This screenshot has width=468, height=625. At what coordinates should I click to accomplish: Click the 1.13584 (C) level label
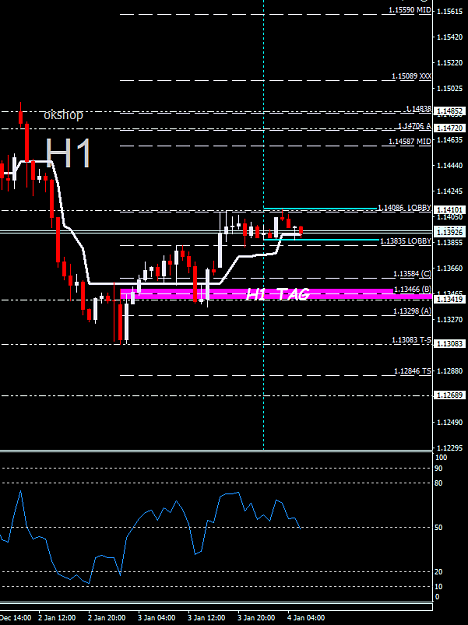point(412,274)
